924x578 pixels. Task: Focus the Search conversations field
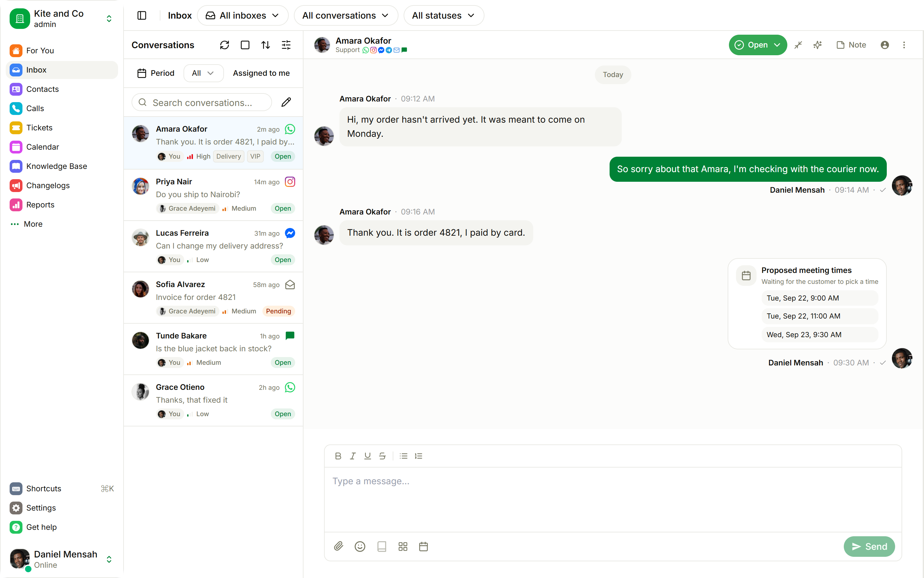click(202, 102)
